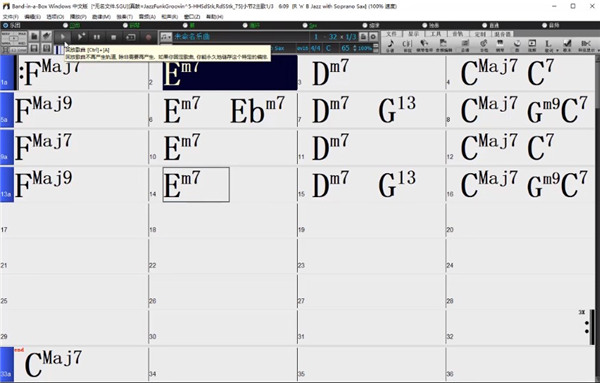600x383 pixels.
Task: Open the 播放(P) menu
Action: (x=78, y=16)
